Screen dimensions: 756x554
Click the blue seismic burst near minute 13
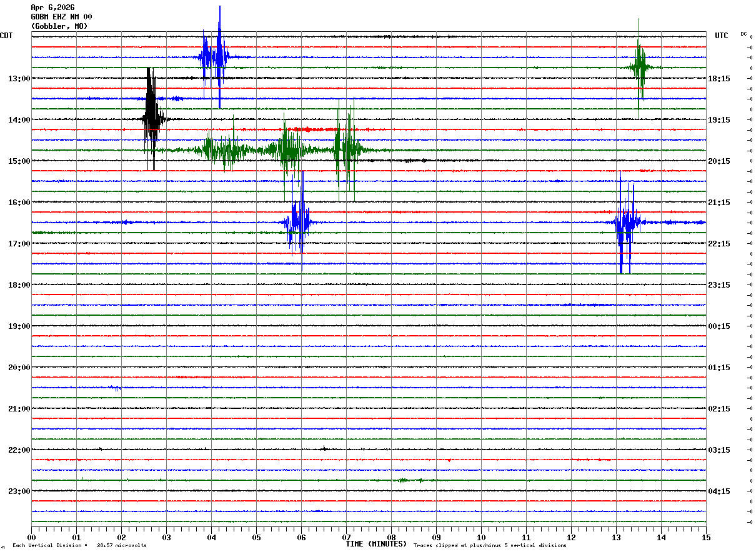coord(626,222)
